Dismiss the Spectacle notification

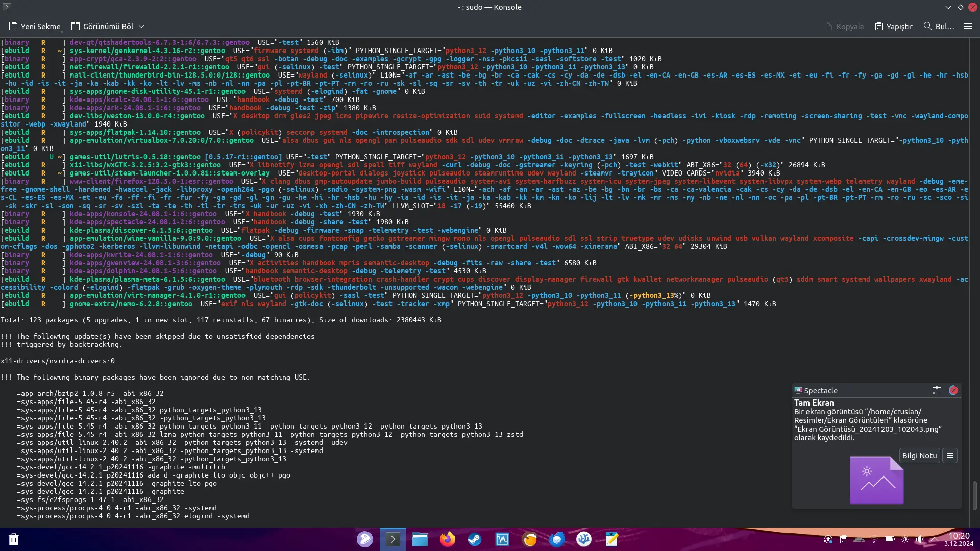(x=953, y=390)
